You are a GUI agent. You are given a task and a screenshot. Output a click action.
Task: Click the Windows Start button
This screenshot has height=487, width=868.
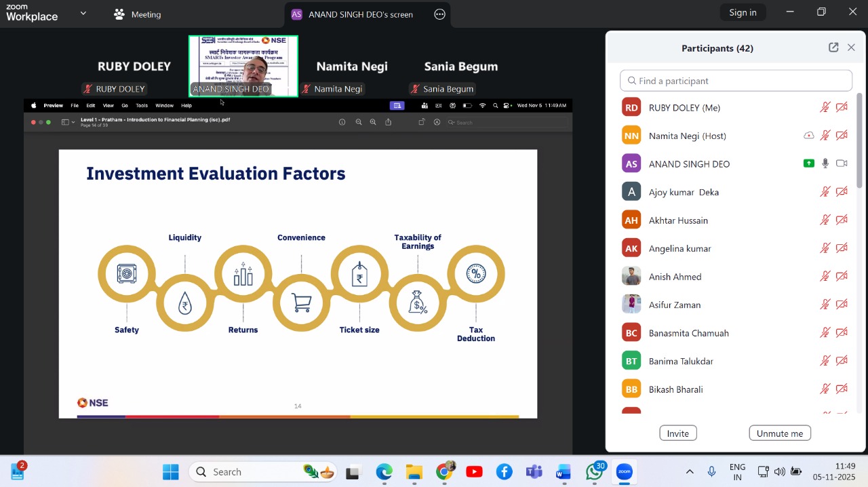coord(171,472)
